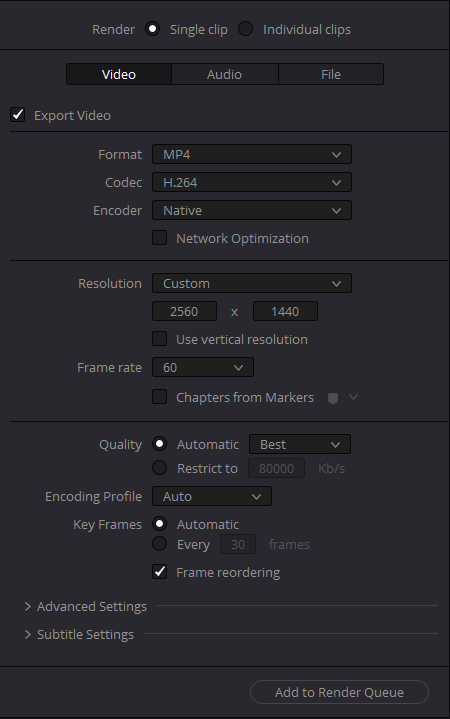This screenshot has width=450, height=719.
Task: Toggle the Export Video checkbox
Action: (x=17, y=115)
